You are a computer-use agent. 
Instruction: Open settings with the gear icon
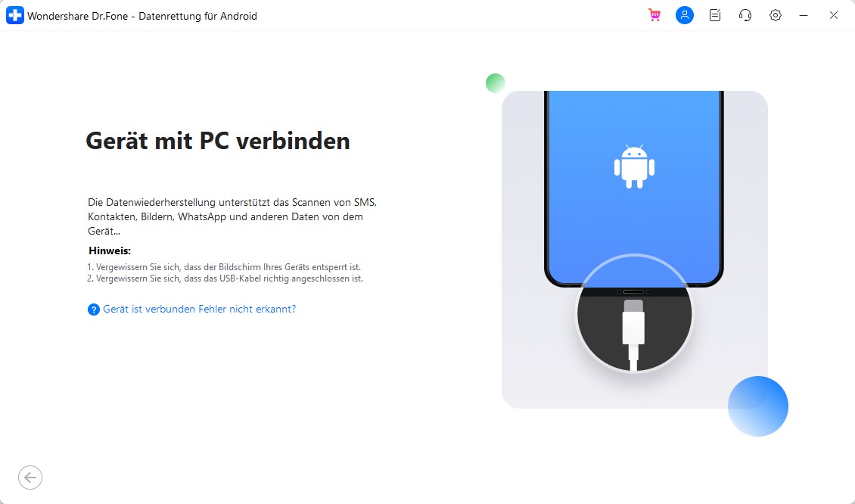coord(776,15)
